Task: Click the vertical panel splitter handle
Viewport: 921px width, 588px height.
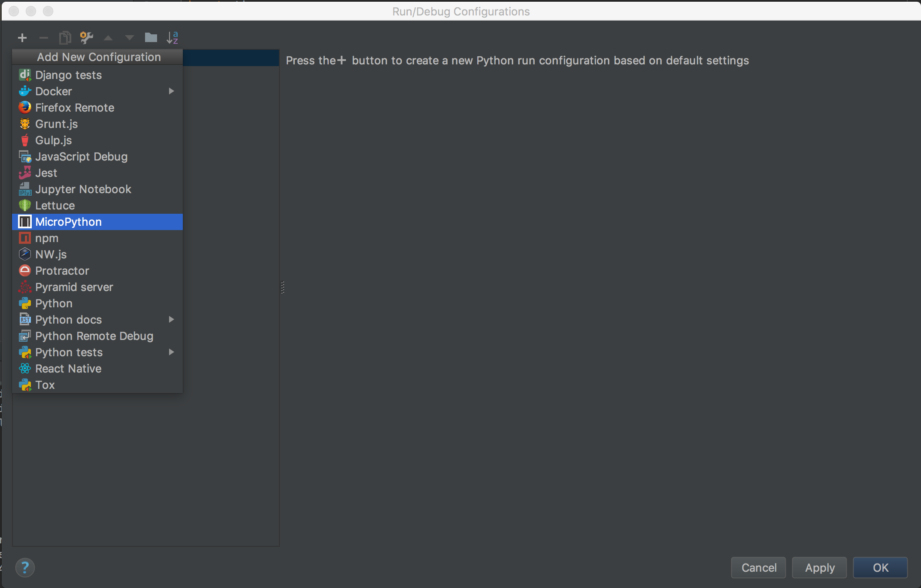Action: coord(282,287)
